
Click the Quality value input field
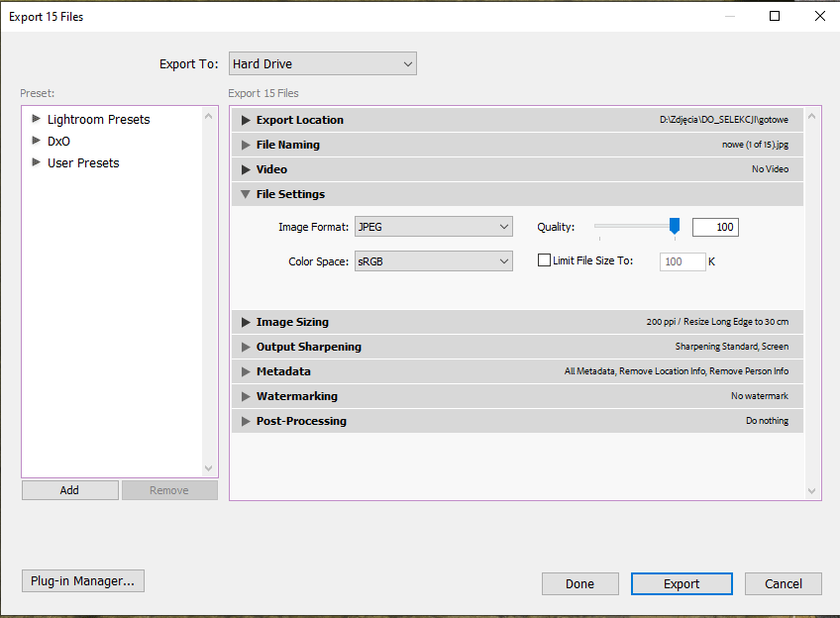coord(715,227)
